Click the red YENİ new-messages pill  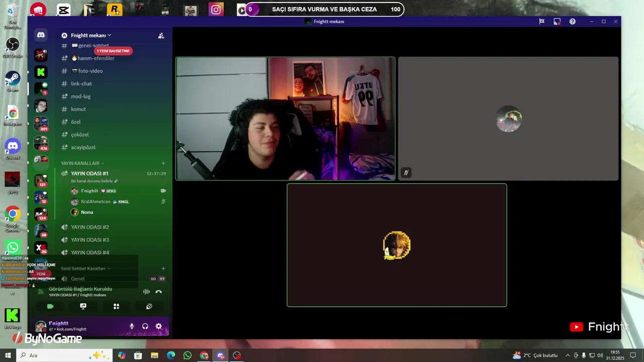pos(41,274)
